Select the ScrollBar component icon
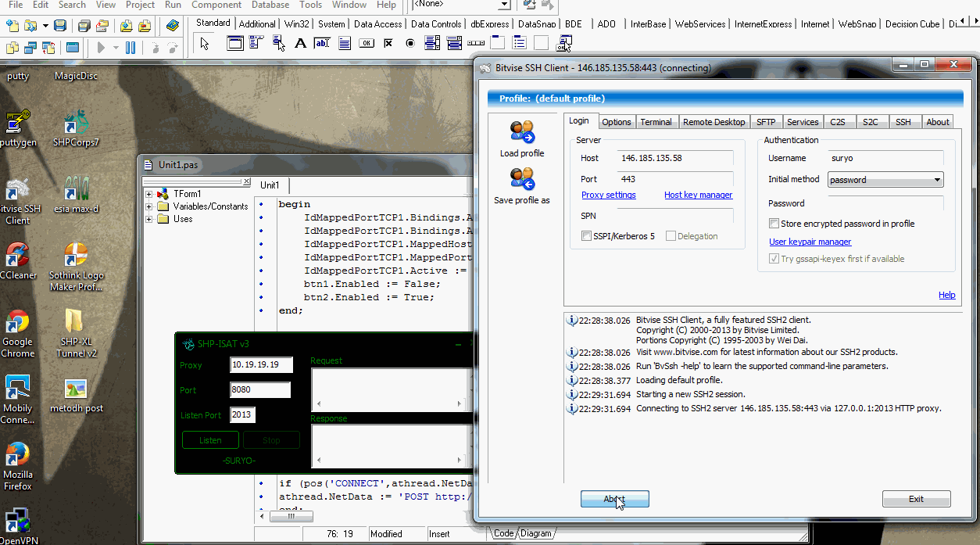 476,43
